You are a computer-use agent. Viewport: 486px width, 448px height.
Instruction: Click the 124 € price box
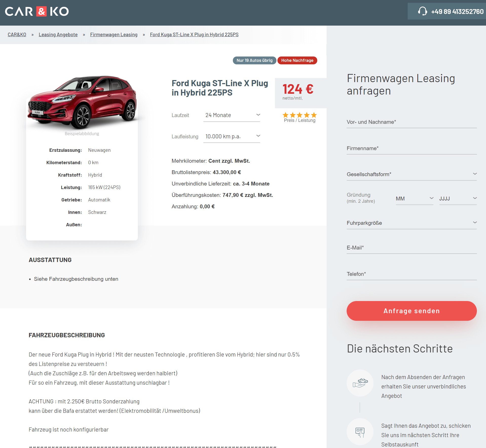pos(301,93)
